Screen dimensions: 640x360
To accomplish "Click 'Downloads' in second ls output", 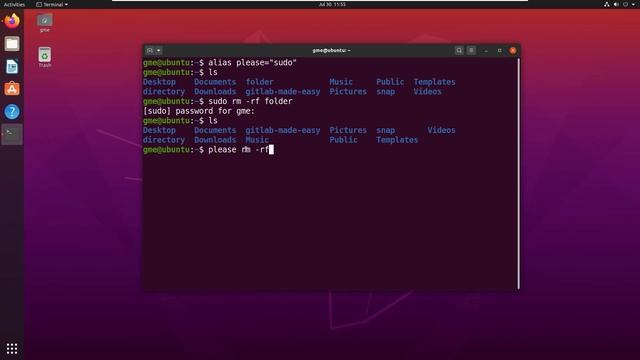I will [215, 140].
